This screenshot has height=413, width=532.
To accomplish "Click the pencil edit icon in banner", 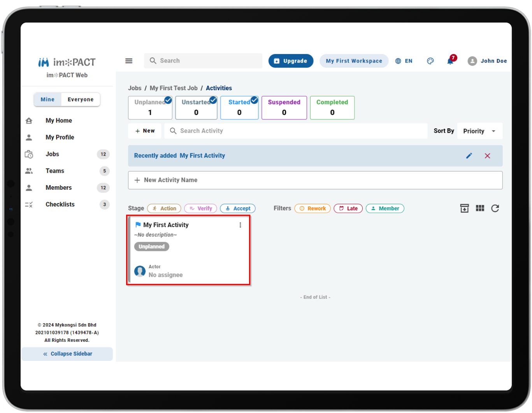I will [469, 156].
